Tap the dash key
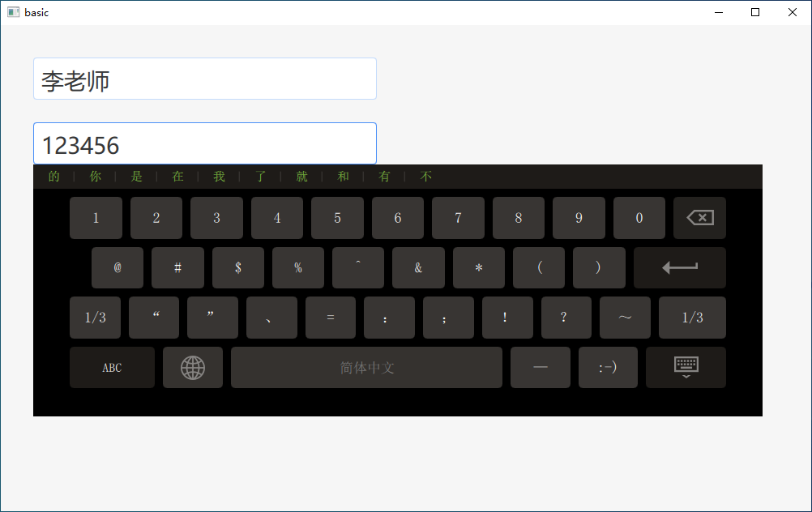Screen dimensions: 812x512 click(541, 368)
